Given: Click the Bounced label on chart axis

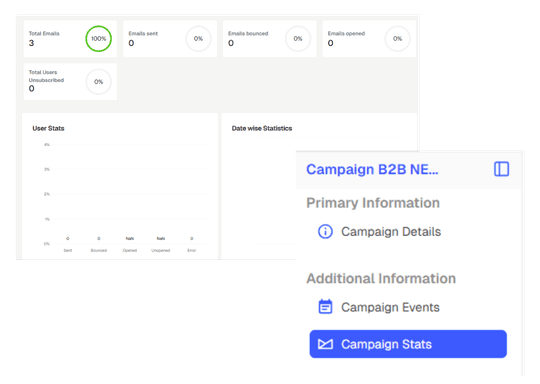Looking at the screenshot, I should pyautogui.click(x=99, y=250).
